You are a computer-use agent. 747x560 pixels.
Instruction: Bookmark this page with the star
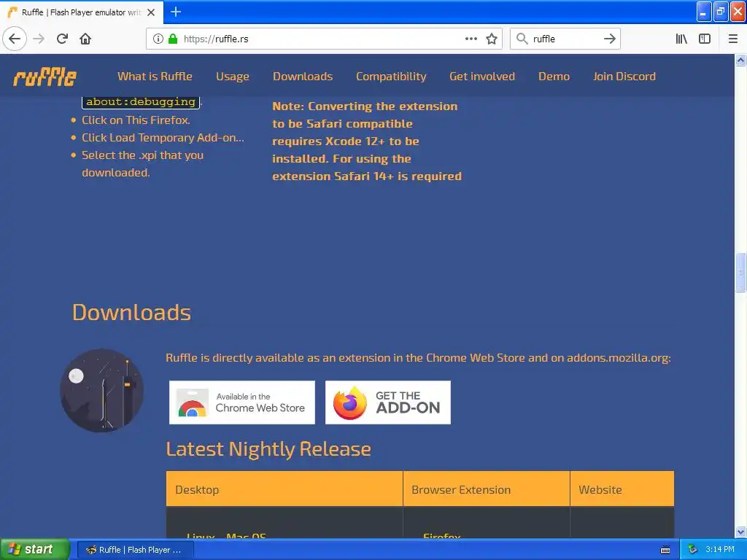coord(492,39)
